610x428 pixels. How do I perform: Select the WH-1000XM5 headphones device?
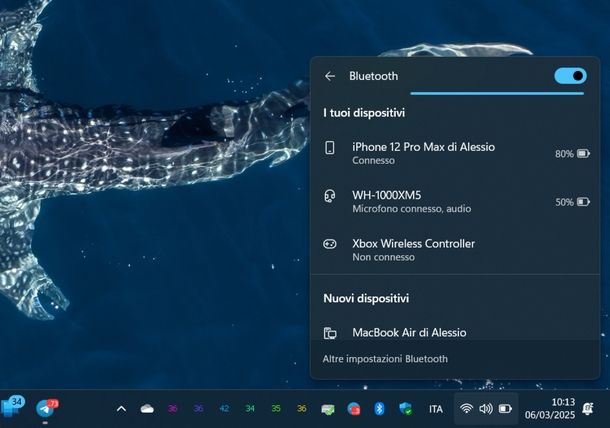(x=455, y=202)
